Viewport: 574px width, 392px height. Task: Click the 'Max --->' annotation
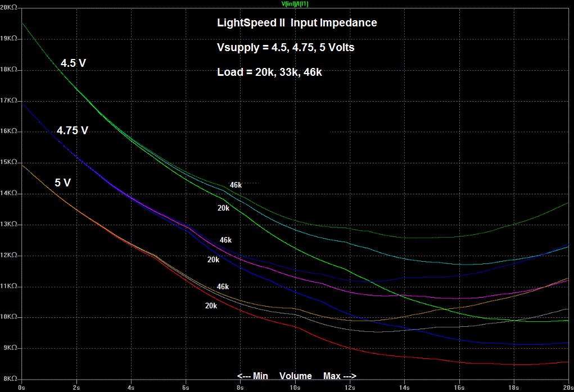(340, 376)
